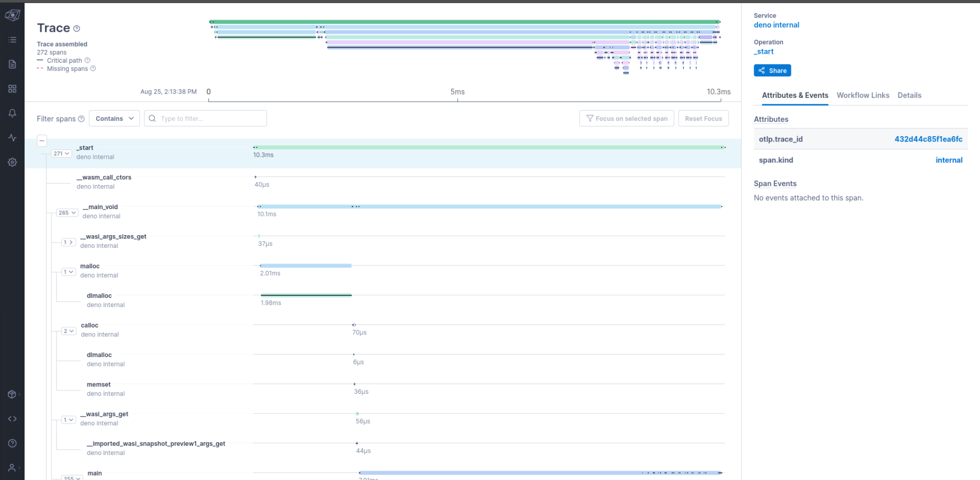
Task: Expand the calloc span's child count chevron
Action: 69,331
